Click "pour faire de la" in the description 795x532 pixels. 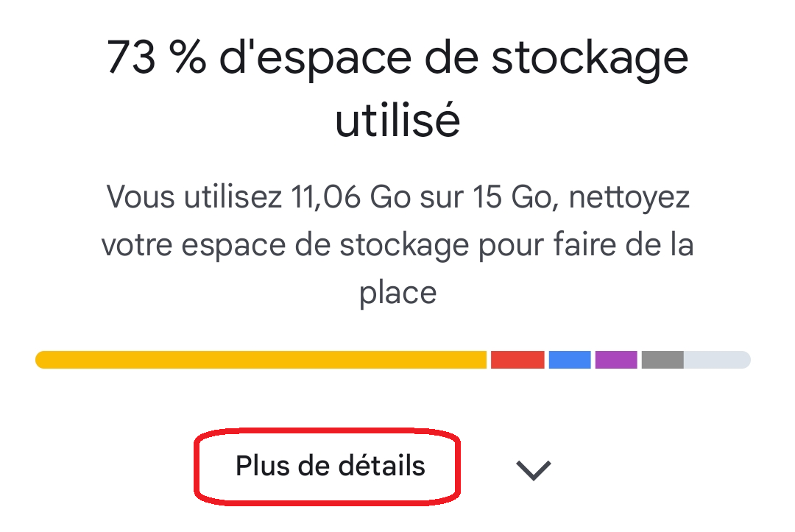[585, 245]
